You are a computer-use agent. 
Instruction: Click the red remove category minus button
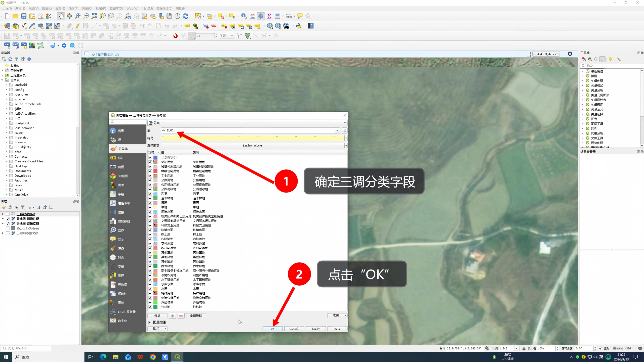click(x=181, y=316)
